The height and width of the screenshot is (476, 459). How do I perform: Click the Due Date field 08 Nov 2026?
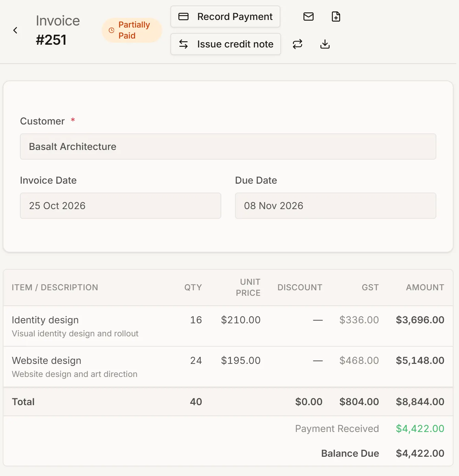(336, 206)
